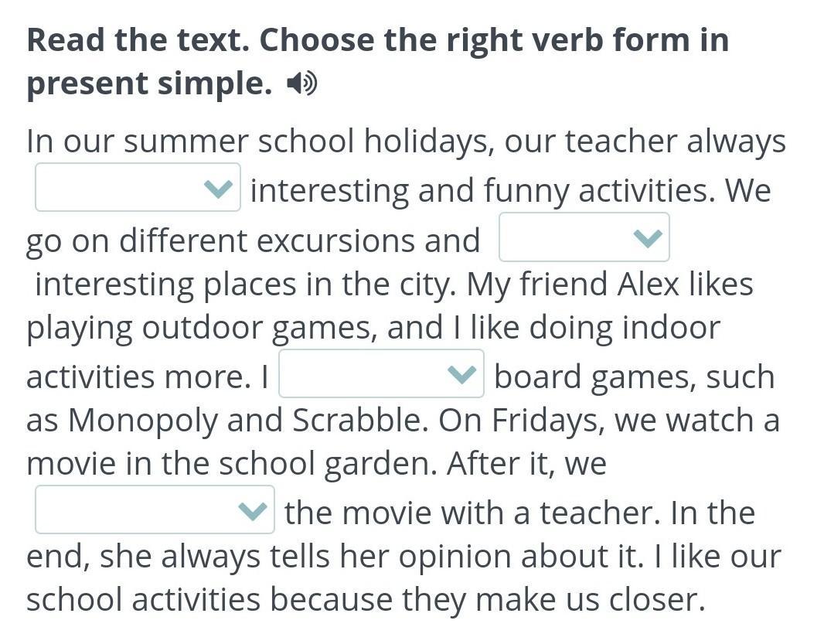Viewport: 824px width, 644px height.
Task: Click chevron arrow next to "board games"
Action: pos(461,373)
